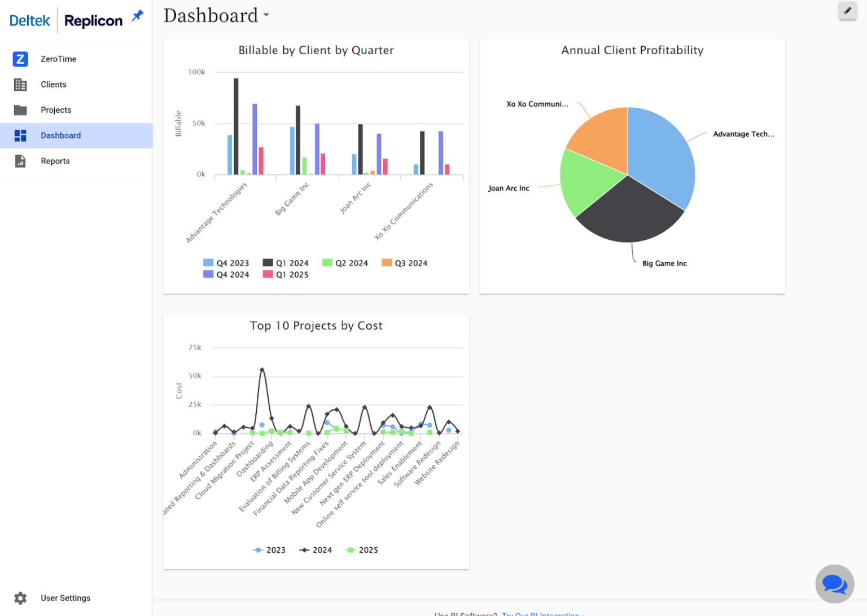Hide the Q1 2024 legend series
This screenshot has height=616, width=867.
coord(286,263)
